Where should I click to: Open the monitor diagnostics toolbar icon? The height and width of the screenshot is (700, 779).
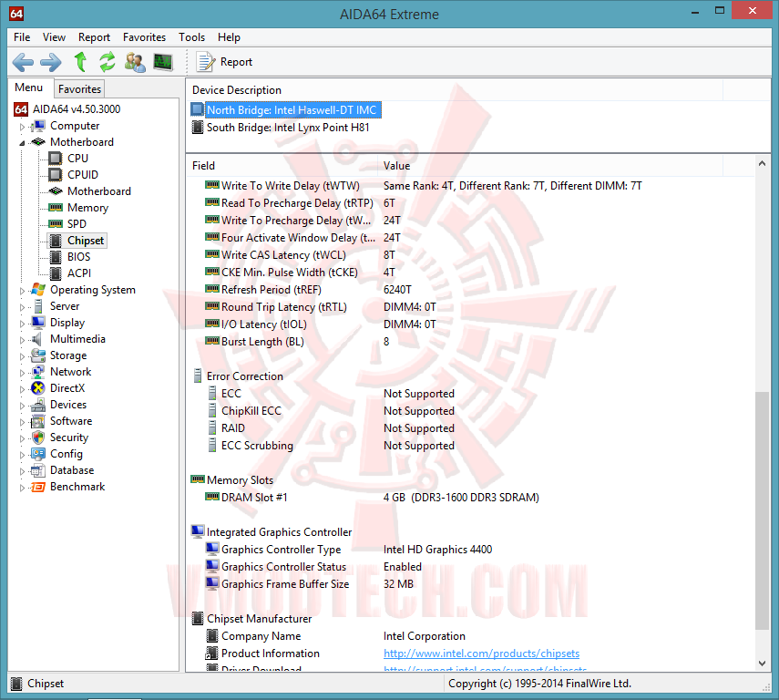pyautogui.click(x=163, y=62)
